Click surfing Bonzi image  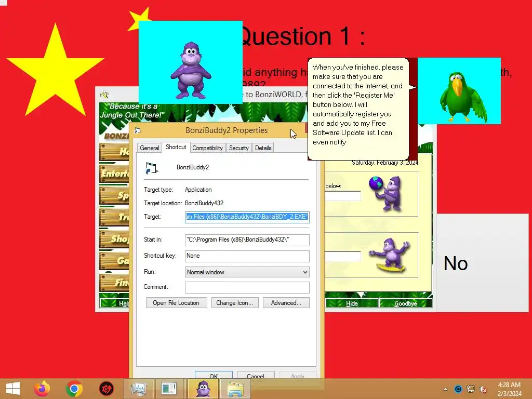[390, 255]
